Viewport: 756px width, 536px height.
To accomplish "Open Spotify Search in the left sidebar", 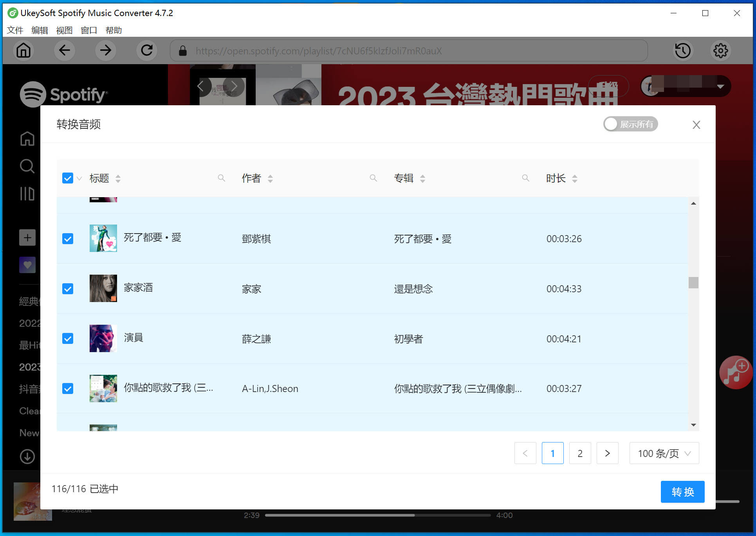I will [27, 166].
